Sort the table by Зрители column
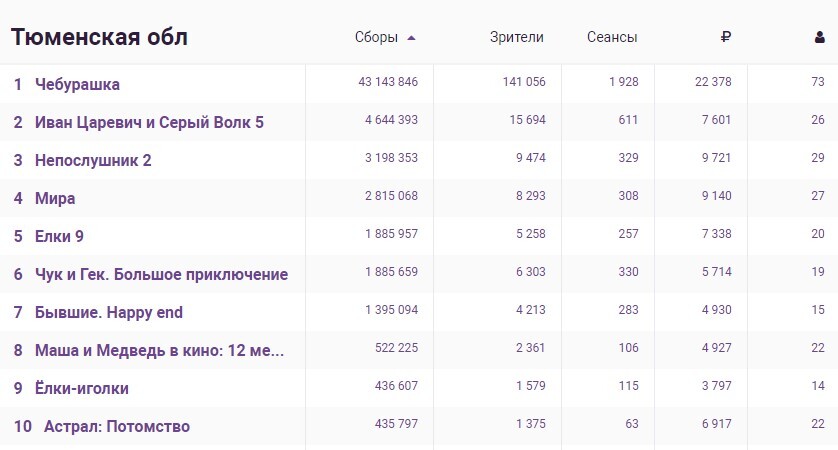 [517, 38]
